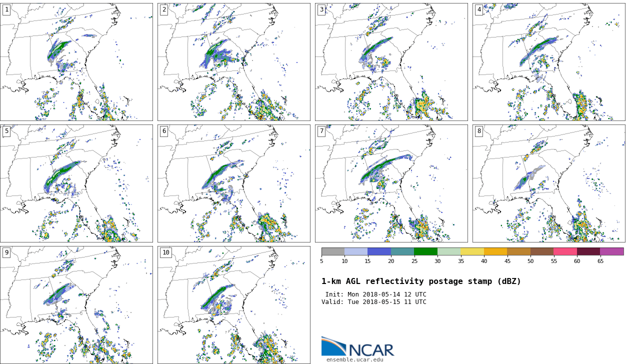
Task: Click the teal 20-25 dBZ swatch
Action: click(x=402, y=251)
